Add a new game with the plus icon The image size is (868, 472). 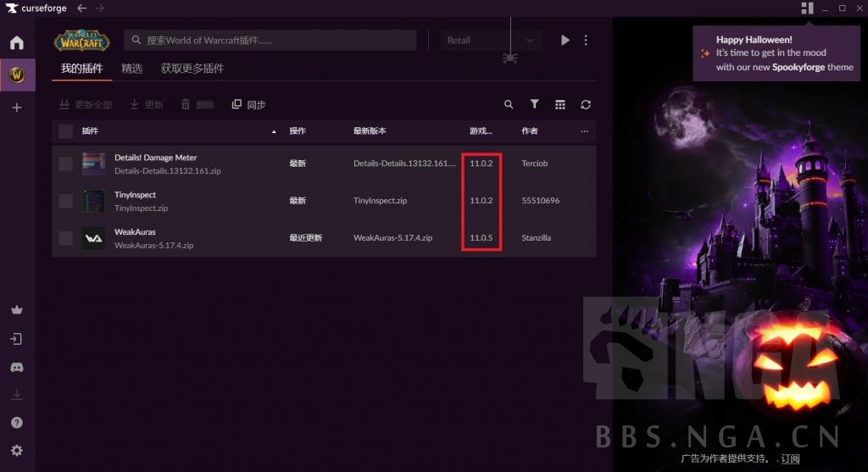[x=17, y=108]
